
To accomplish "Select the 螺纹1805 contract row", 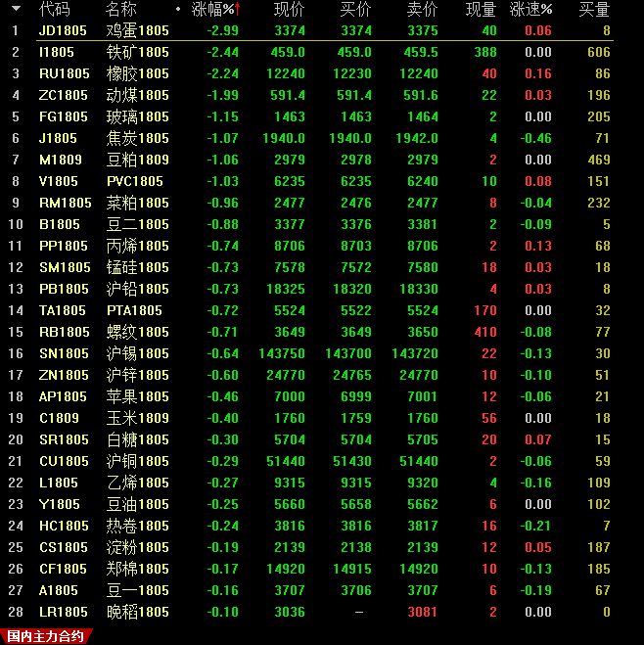I will [137, 332].
